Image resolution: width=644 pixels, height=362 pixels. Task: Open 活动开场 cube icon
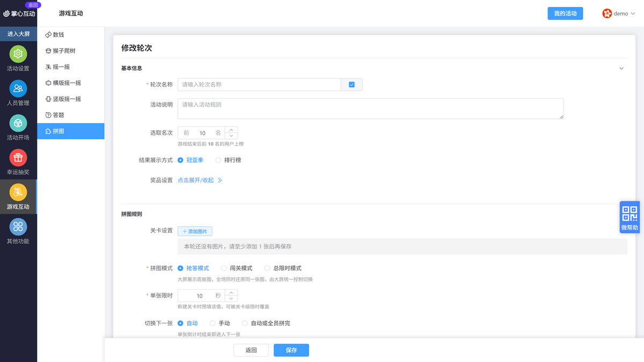coord(18,123)
